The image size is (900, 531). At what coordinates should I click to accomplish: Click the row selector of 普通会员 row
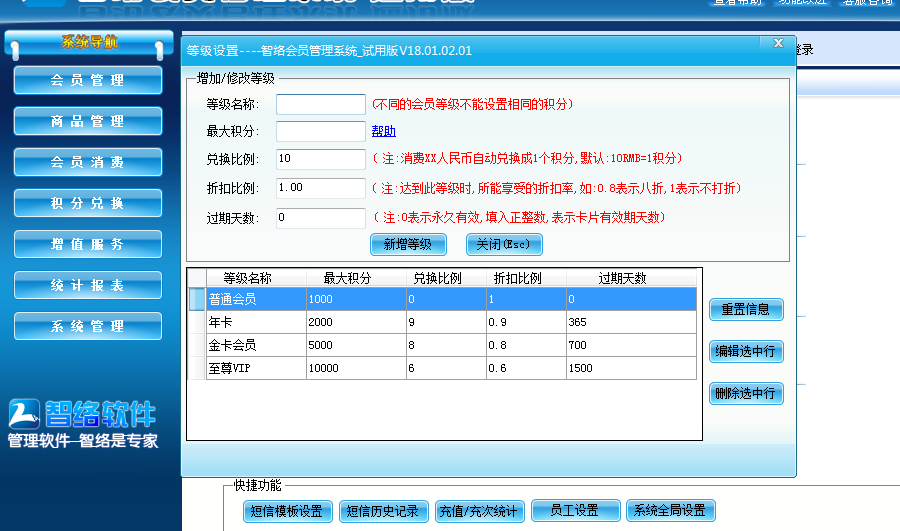pyautogui.click(x=197, y=299)
